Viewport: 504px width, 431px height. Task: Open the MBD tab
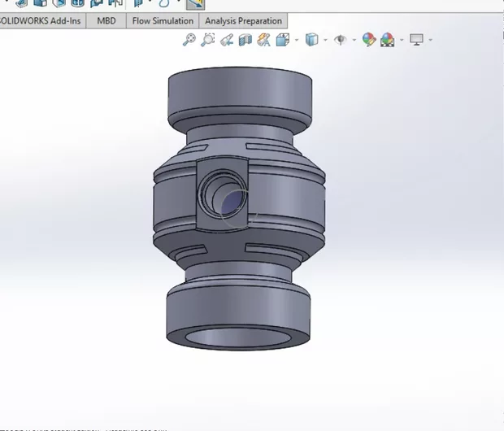tap(106, 20)
